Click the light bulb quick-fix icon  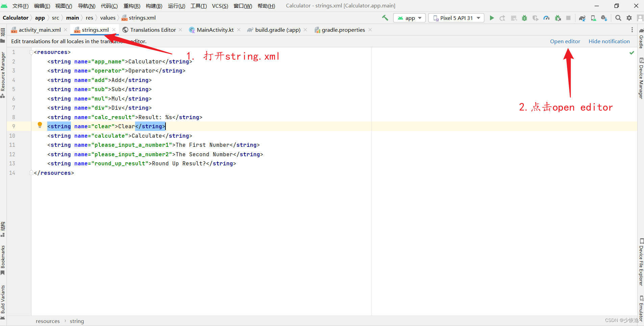pyautogui.click(x=40, y=125)
